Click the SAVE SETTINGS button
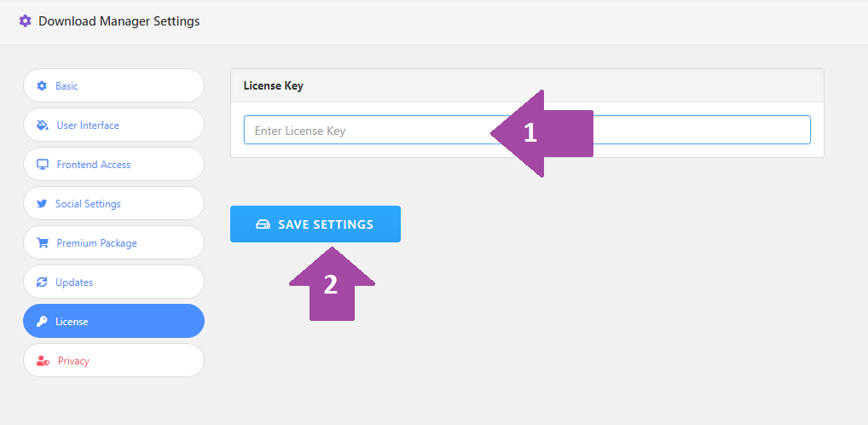 315,224
